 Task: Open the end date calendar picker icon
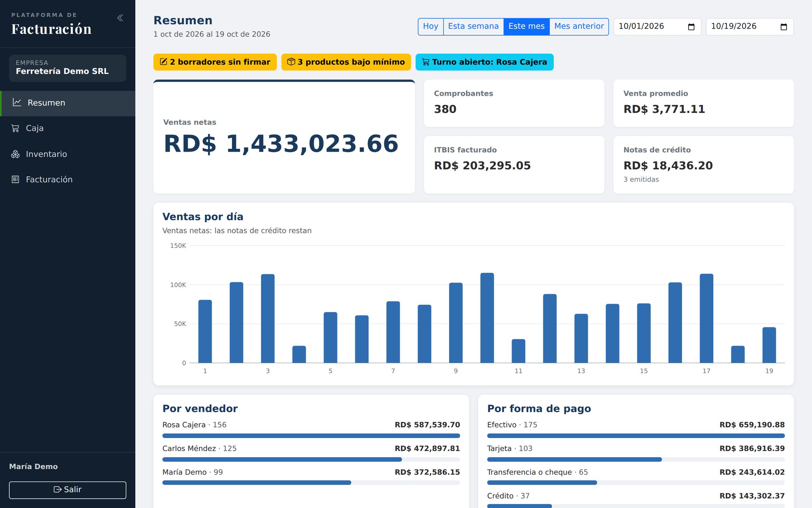784,27
